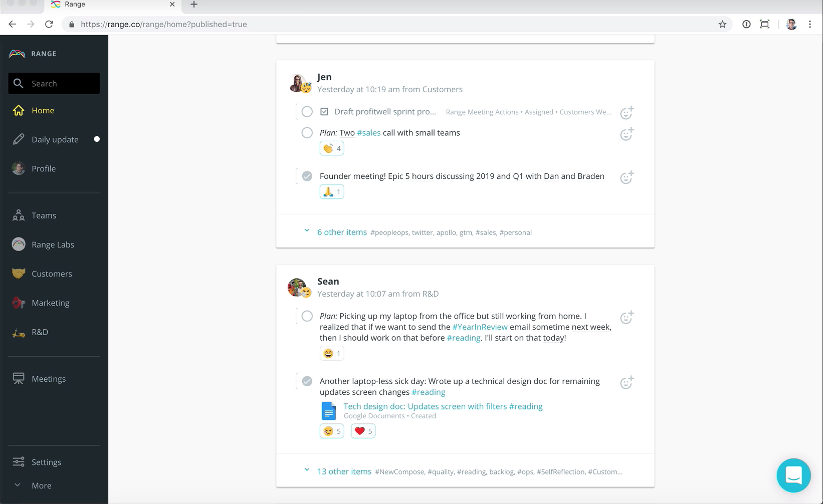
Task: Bookmark page with star icon
Action: (x=722, y=24)
